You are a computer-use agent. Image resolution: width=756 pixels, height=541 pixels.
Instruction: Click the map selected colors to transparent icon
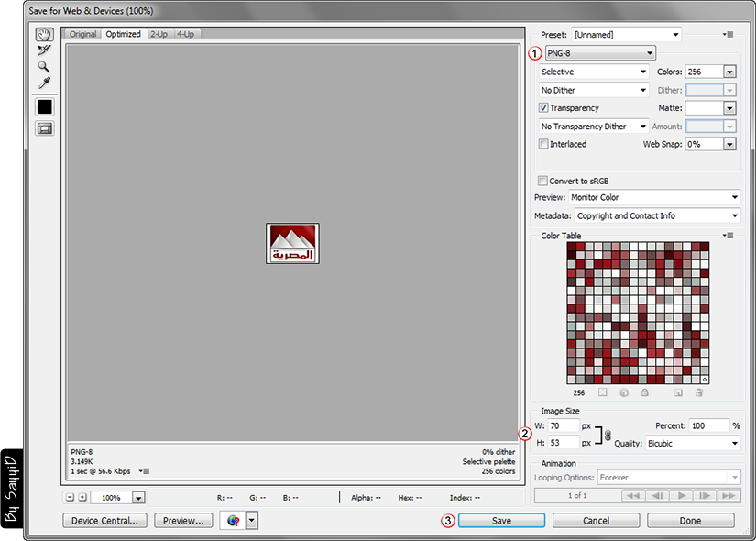pyautogui.click(x=603, y=392)
